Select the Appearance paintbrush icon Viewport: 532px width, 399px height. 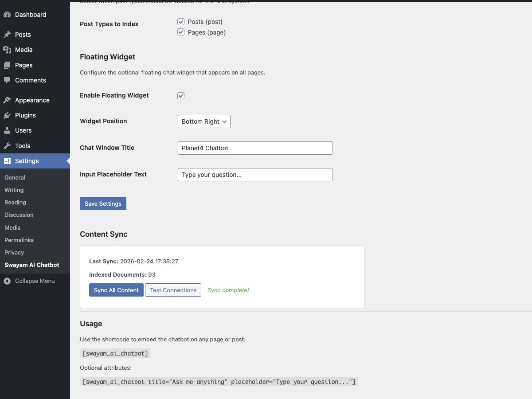(8, 100)
